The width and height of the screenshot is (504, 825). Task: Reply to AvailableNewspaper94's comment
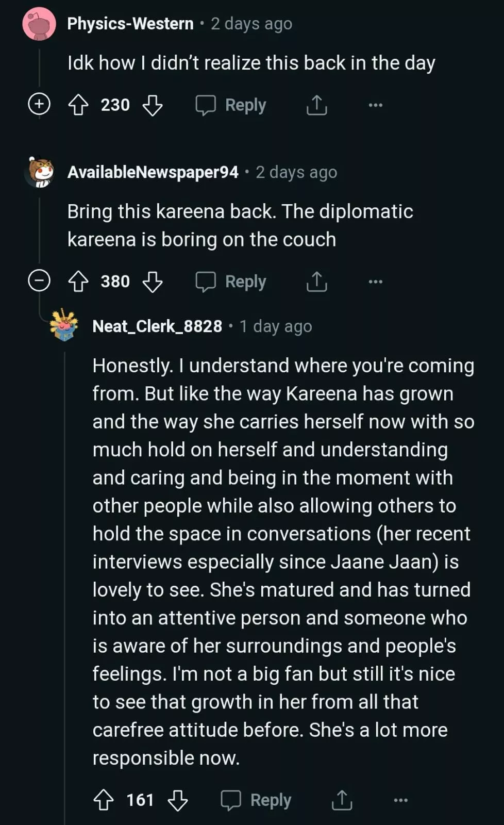[x=231, y=282]
